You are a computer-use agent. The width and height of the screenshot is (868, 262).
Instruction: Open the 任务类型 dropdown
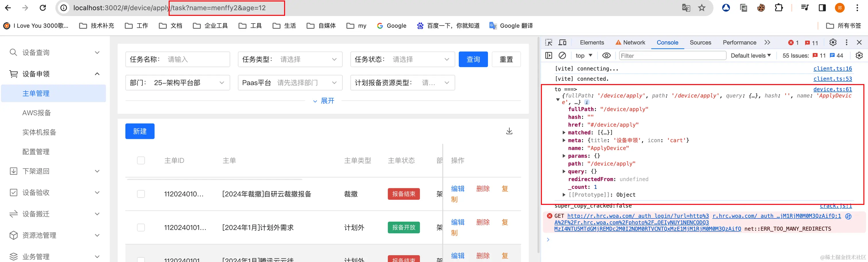click(290, 59)
